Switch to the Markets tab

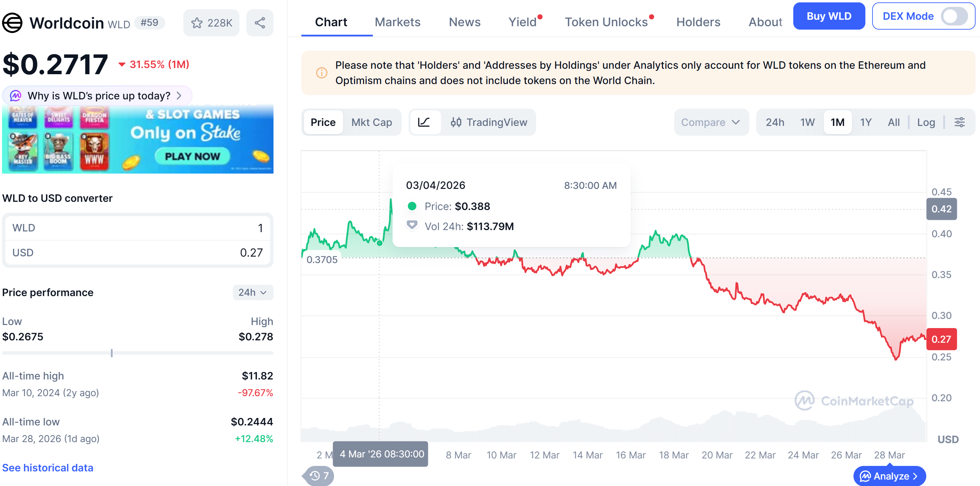[x=398, y=22]
